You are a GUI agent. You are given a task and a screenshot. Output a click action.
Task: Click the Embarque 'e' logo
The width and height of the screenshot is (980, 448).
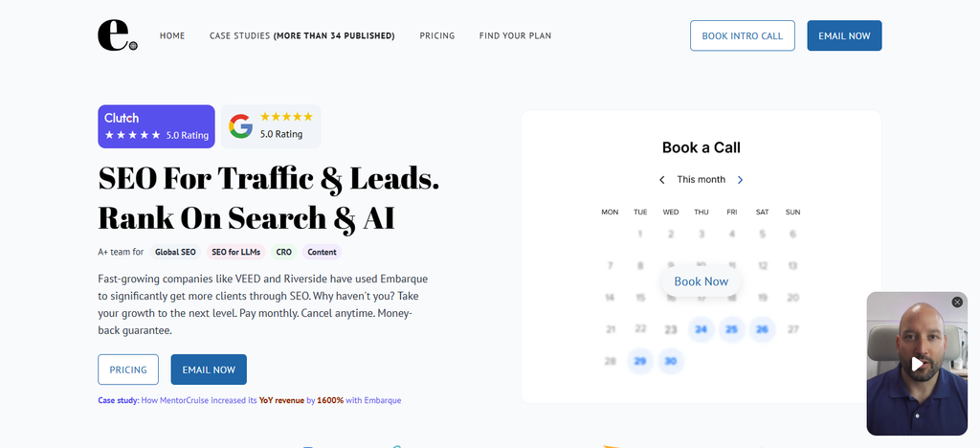tap(118, 35)
